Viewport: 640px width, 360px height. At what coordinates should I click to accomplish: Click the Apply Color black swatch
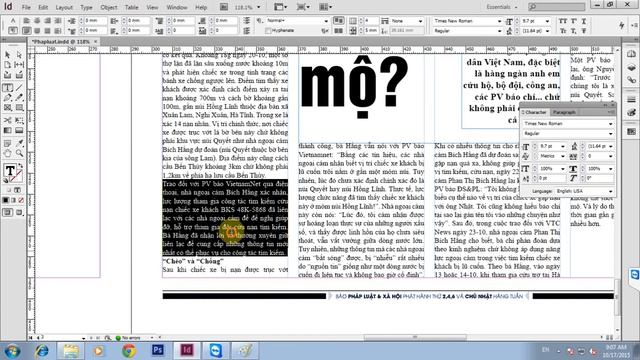coord(6,200)
